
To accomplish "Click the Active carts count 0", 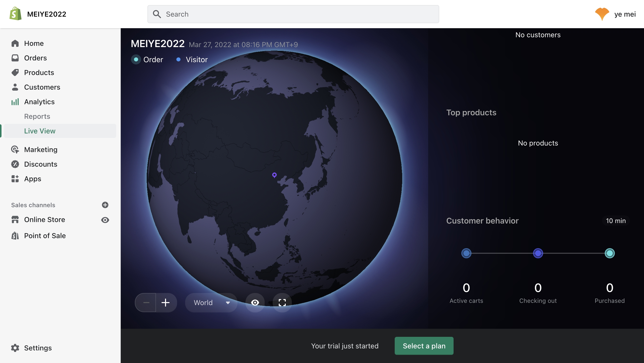I will tap(466, 288).
